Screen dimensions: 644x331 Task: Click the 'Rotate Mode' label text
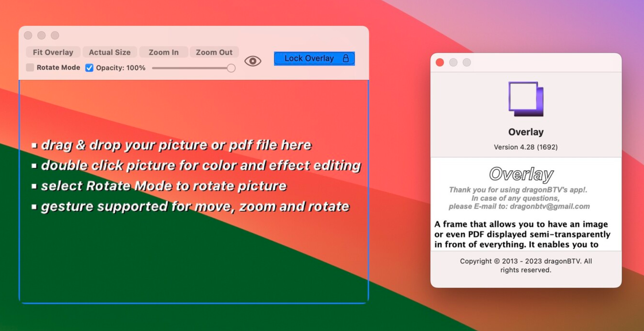58,67
